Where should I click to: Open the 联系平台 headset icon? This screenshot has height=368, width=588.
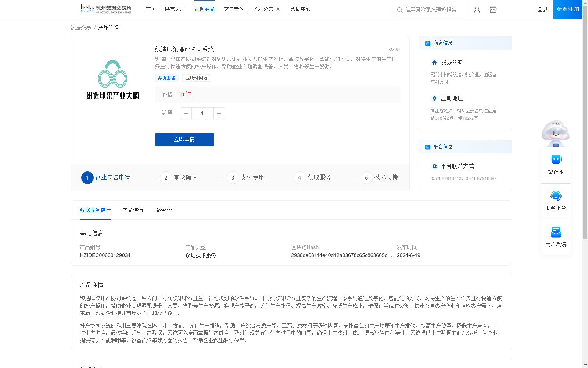coord(556,196)
